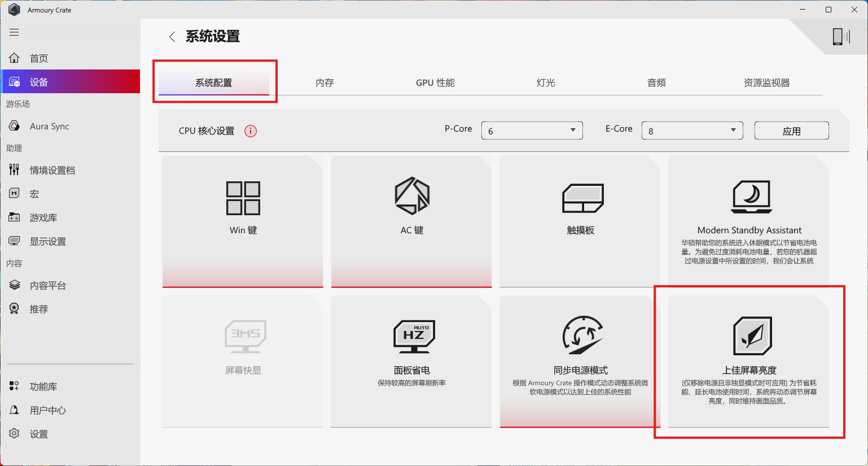Click the back arrow beside 系统设置

point(172,37)
